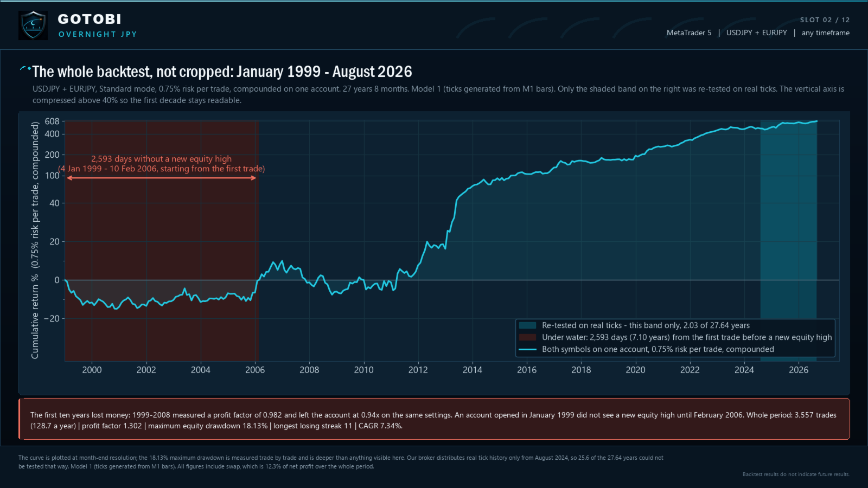The image size is (868, 488).
Task: Click the footnote 'The curve is plotted at month-end resolution'
Action: pyautogui.click(x=341, y=462)
